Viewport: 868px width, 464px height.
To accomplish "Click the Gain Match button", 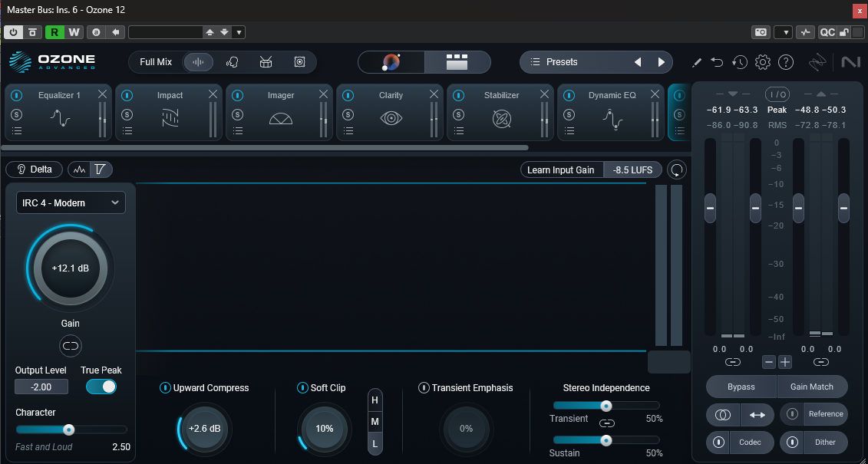I will pyautogui.click(x=812, y=387).
